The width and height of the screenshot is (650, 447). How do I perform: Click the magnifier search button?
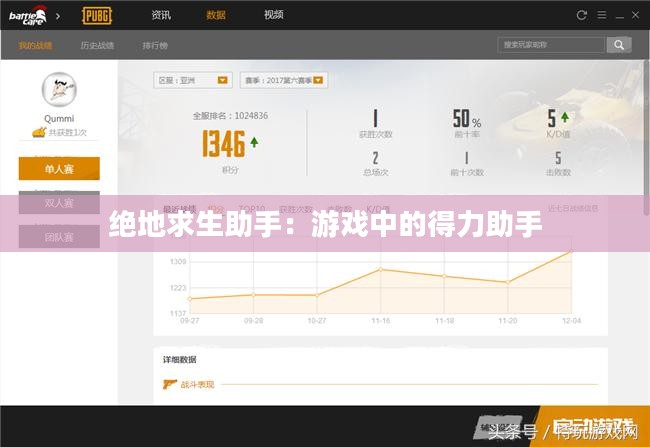619,45
